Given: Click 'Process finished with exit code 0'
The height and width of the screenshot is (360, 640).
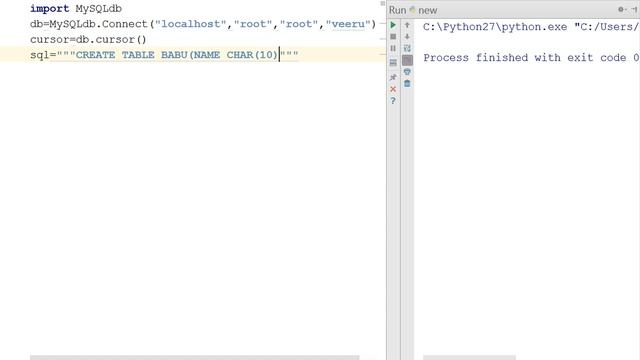Looking at the screenshot, I should (x=531, y=58).
